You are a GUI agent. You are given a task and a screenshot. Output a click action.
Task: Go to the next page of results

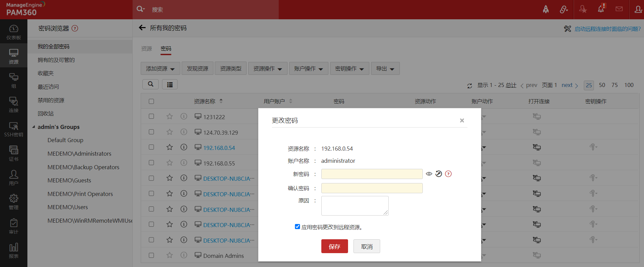(570, 85)
